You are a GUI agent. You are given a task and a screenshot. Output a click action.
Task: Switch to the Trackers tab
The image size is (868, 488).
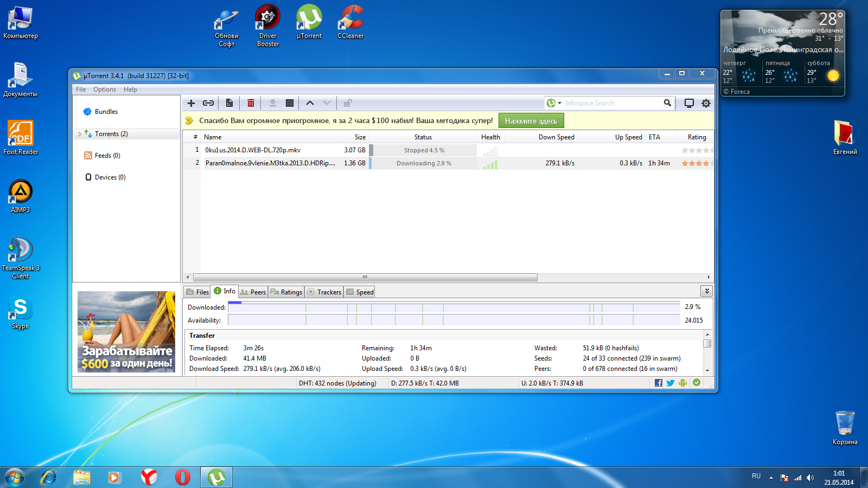click(x=324, y=292)
